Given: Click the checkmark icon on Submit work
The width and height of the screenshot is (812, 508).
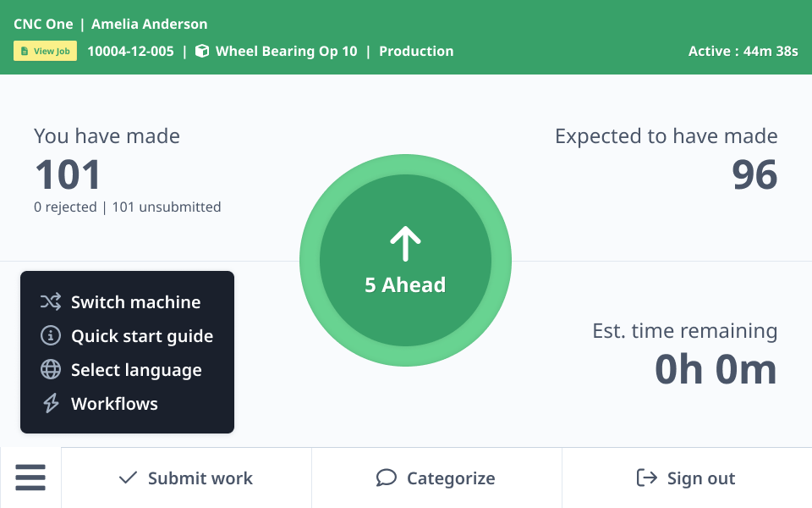Looking at the screenshot, I should [x=128, y=478].
